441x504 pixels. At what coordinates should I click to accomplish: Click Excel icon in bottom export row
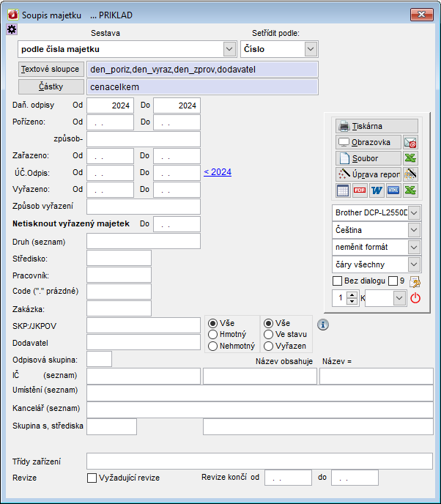point(410,190)
